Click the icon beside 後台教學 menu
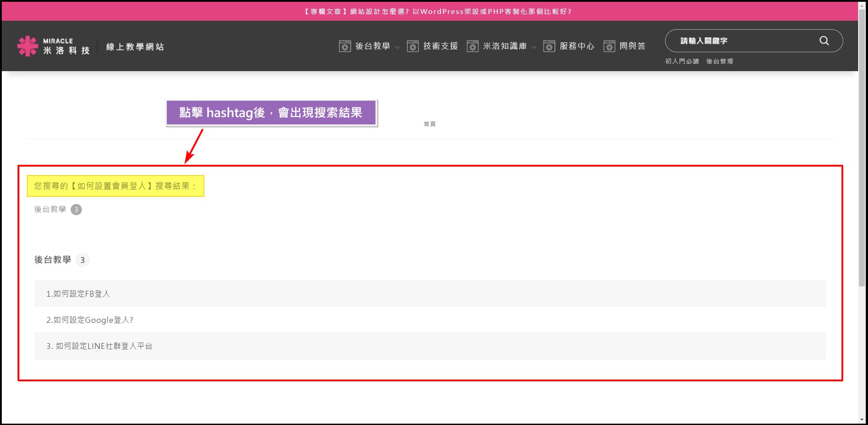 345,46
